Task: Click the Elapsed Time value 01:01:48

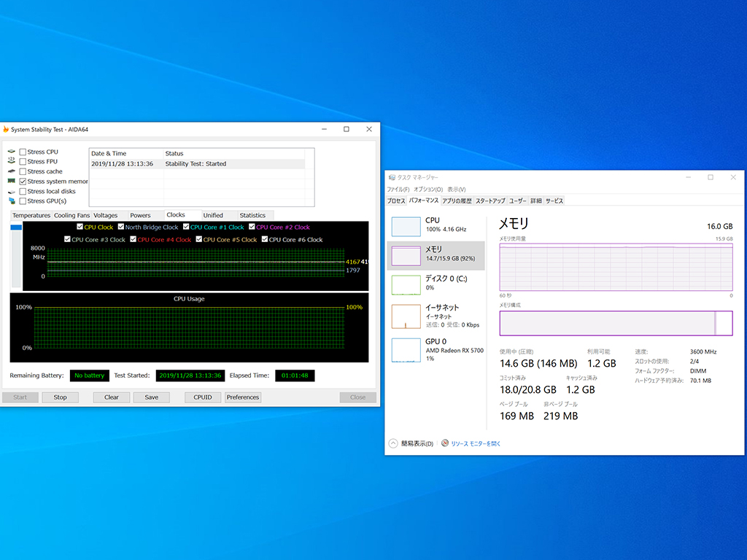Action: coord(295,376)
